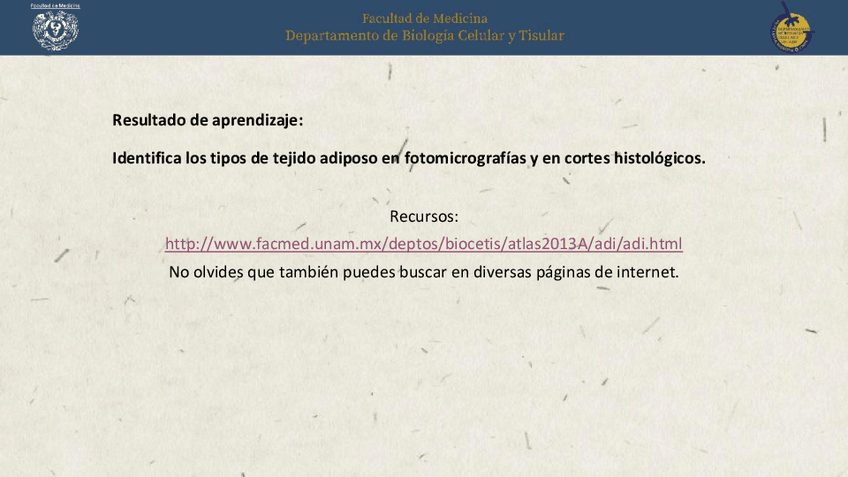Click the 'Identifica los tipos de tejido adiposo' sentence
848x477 pixels.
click(x=409, y=158)
